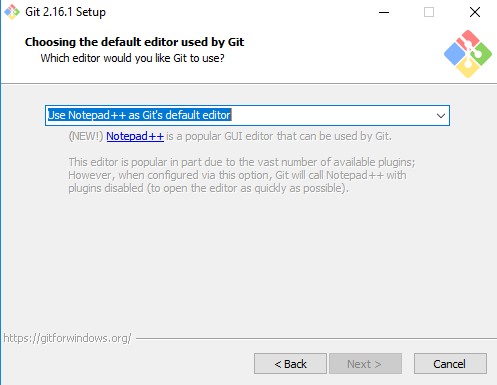Open the editor combo box via its blank area
Image resolution: width=497 pixels, height=385 pixels.
(x=332, y=115)
